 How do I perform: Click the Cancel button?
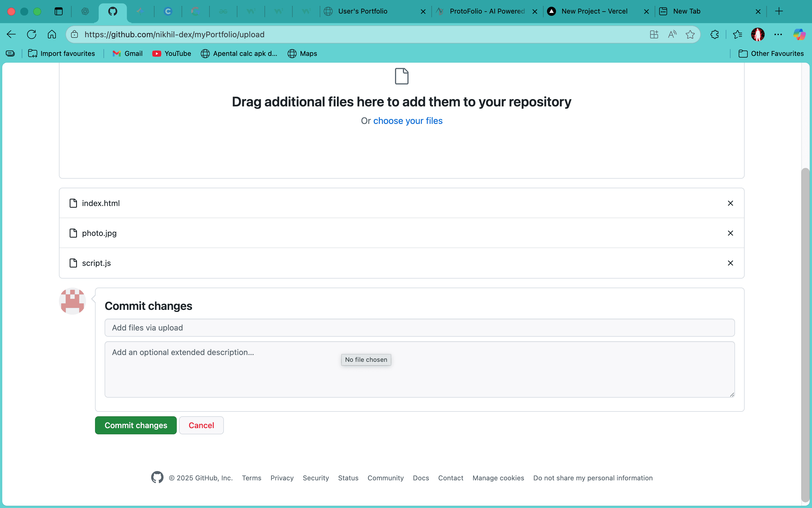point(201,425)
